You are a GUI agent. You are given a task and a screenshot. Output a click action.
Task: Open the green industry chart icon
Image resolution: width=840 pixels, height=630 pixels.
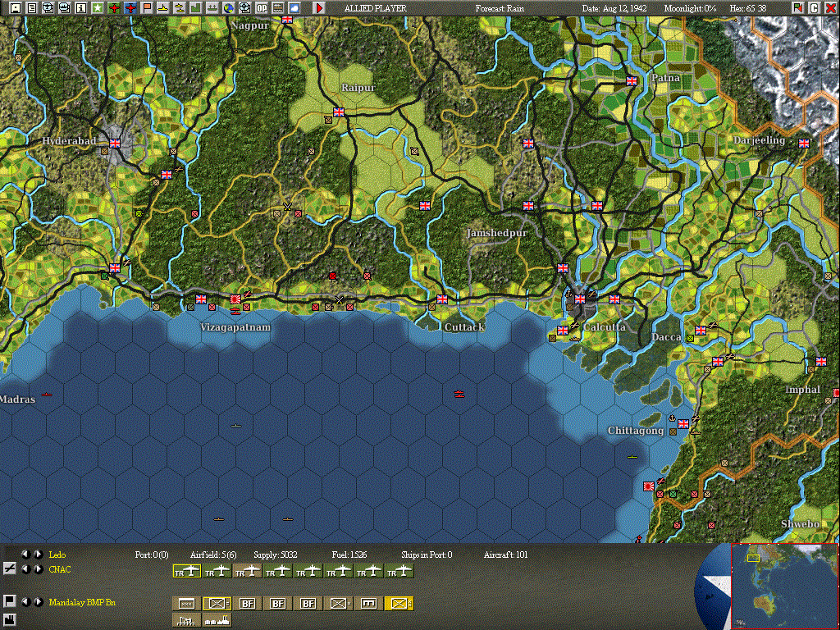pyautogui.click(x=195, y=8)
